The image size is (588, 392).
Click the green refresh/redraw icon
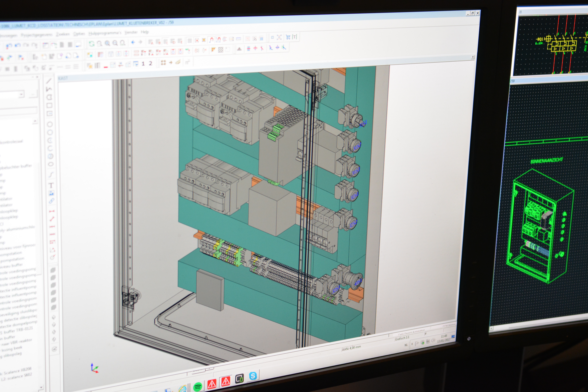[x=92, y=44]
